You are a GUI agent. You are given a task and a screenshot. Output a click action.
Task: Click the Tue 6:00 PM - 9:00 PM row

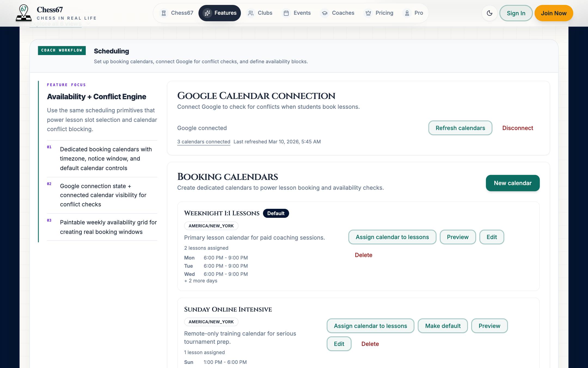[216, 266]
